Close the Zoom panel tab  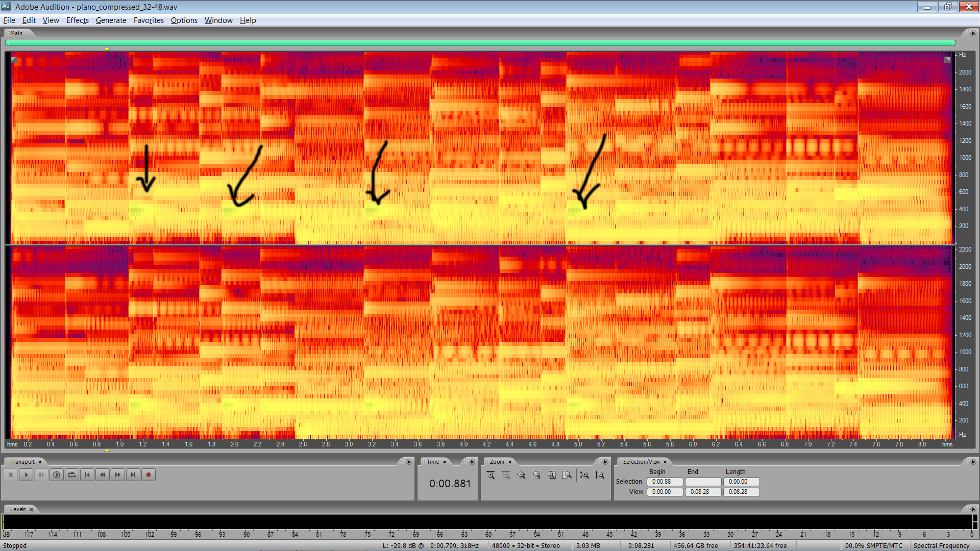coord(510,462)
